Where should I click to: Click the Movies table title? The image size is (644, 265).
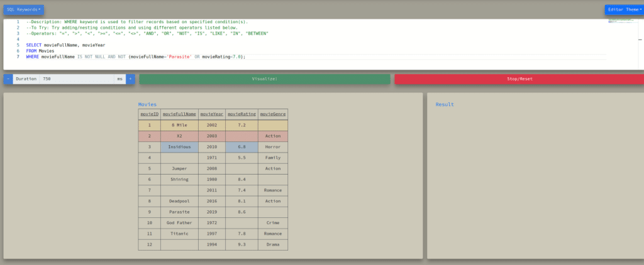tap(147, 105)
